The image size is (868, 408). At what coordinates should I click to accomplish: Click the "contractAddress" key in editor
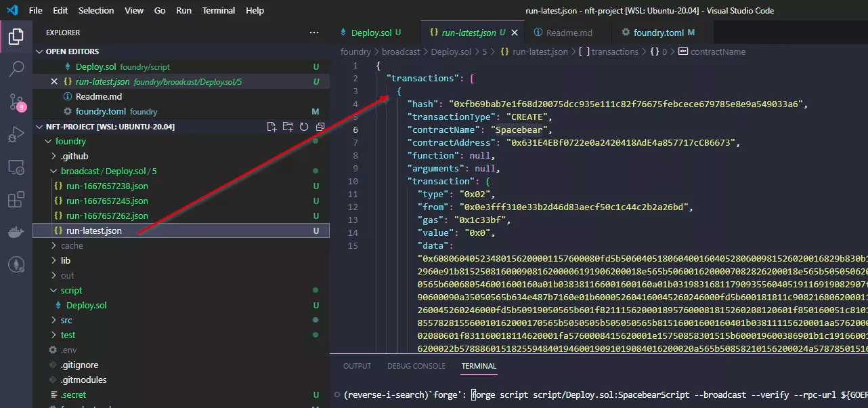coord(451,142)
